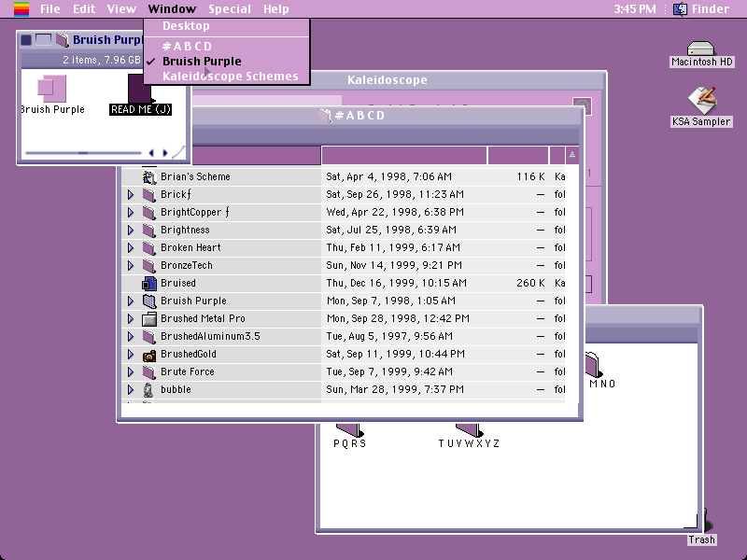This screenshot has width=747, height=560.
Task: Select the Brightness folder icon
Action: tap(149, 230)
